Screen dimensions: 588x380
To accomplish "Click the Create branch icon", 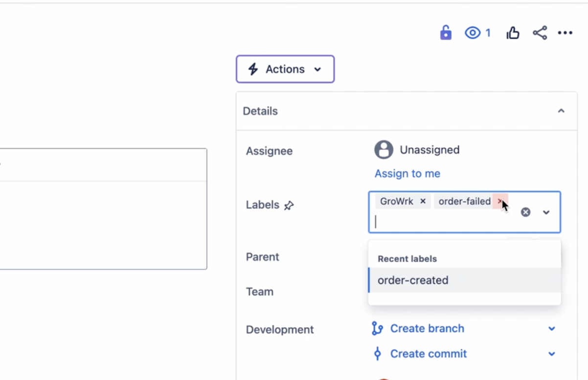I will point(377,329).
